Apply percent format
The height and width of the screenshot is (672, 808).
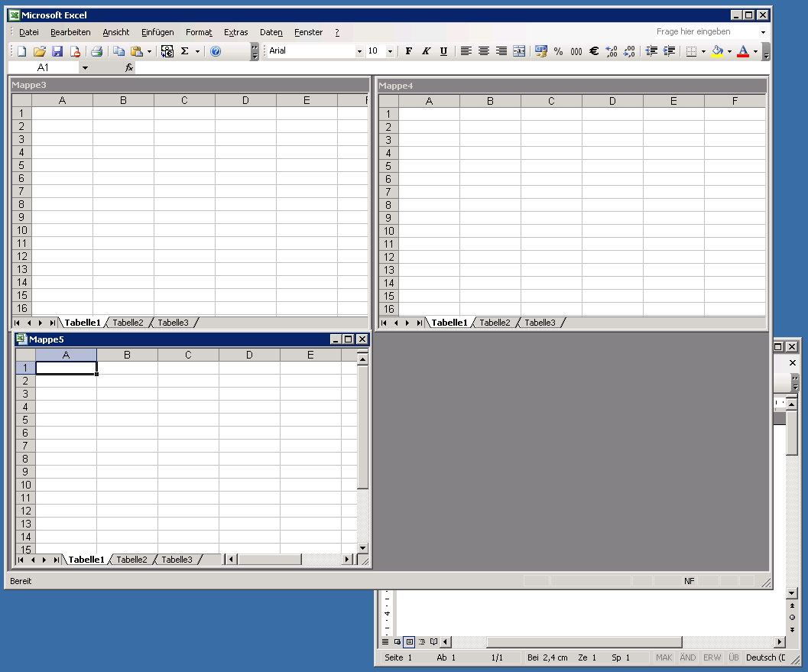click(x=558, y=51)
